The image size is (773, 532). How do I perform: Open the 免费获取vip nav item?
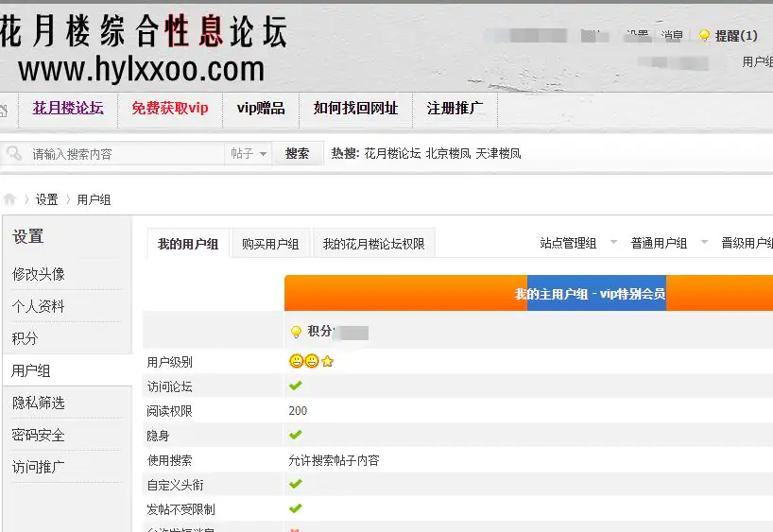170,108
